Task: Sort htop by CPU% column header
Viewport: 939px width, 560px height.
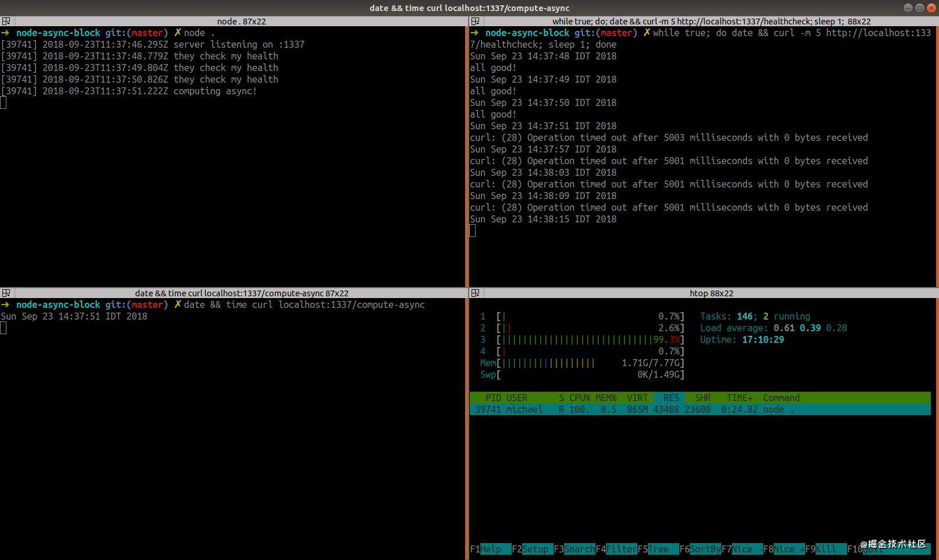Action: pyautogui.click(x=580, y=398)
